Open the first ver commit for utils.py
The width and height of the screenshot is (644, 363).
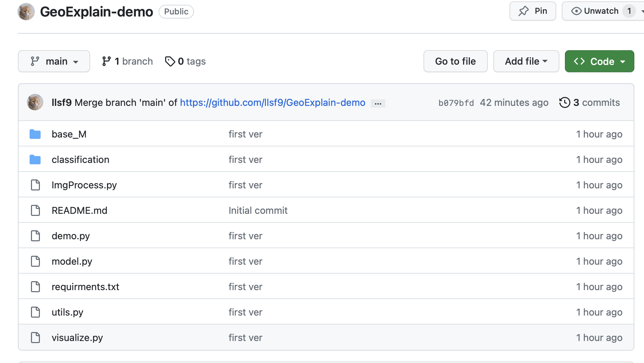(245, 312)
